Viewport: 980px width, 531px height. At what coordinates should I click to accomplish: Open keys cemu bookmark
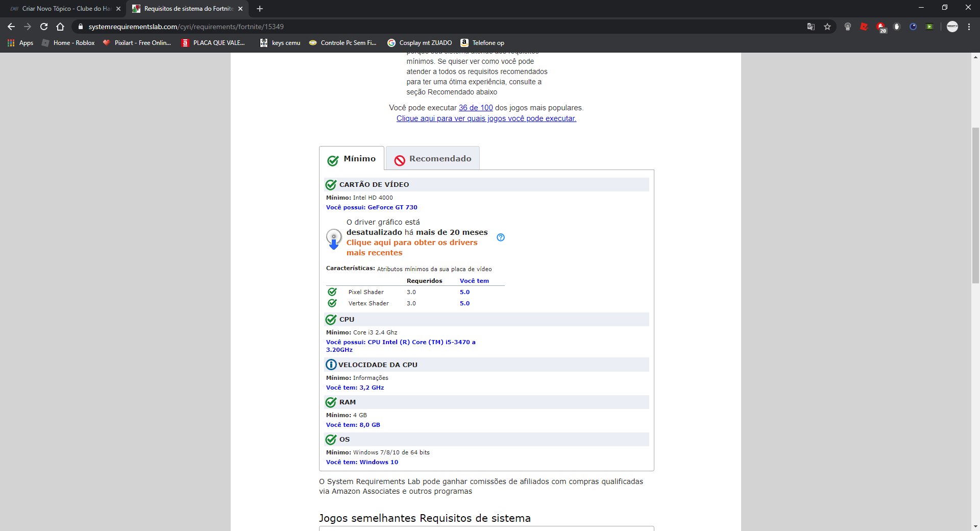[x=280, y=43]
